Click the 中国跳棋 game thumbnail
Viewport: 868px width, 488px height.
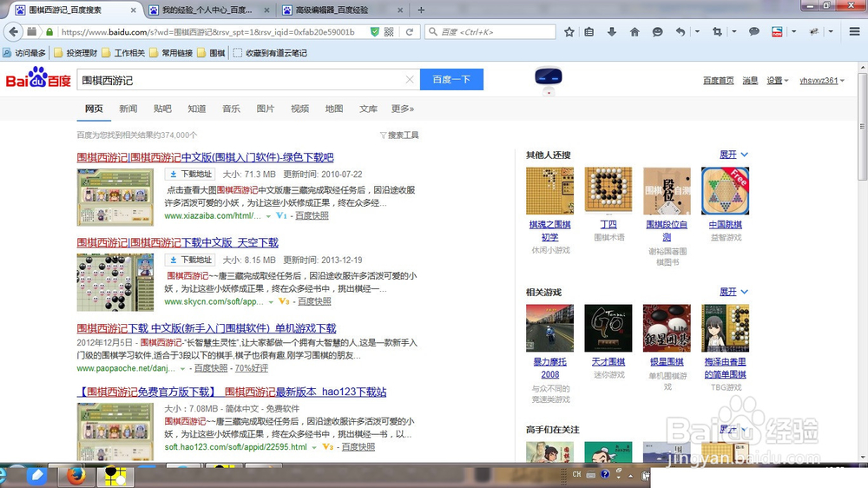[x=725, y=190]
